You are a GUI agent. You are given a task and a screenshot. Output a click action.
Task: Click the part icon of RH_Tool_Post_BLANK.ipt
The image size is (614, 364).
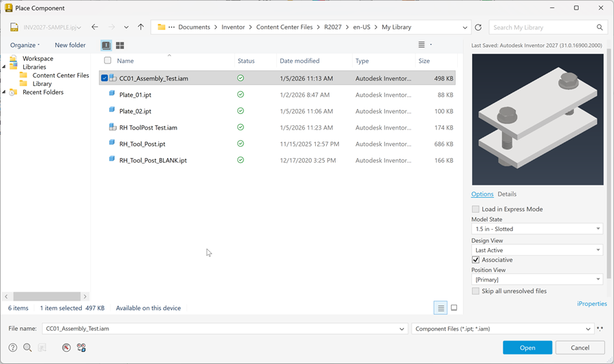(x=112, y=159)
